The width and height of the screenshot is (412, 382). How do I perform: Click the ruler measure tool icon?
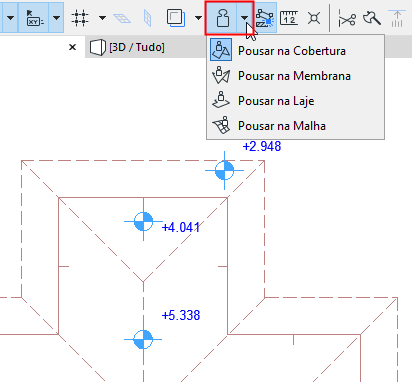(289, 18)
